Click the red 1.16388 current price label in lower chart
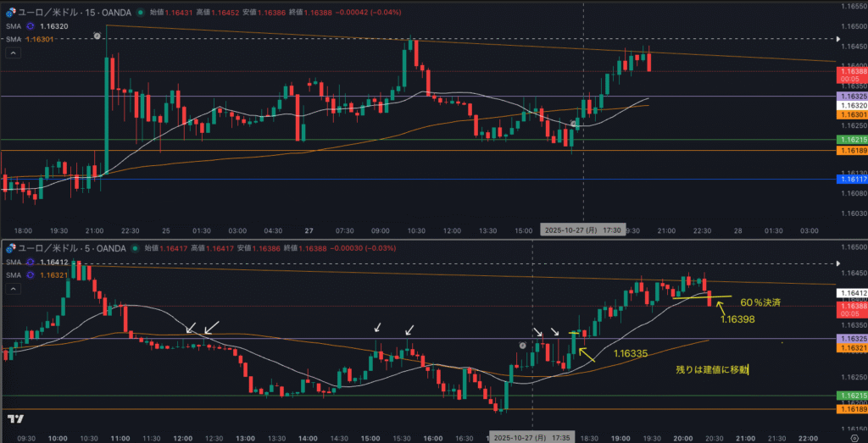Image resolution: width=868 pixels, height=443 pixels. click(850, 305)
